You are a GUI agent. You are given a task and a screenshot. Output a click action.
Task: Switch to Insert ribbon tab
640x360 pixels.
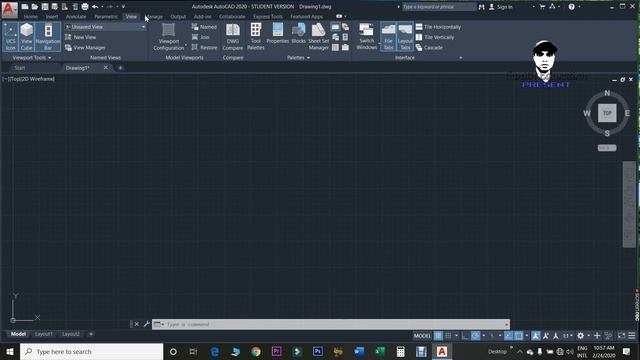click(x=52, y=17)
